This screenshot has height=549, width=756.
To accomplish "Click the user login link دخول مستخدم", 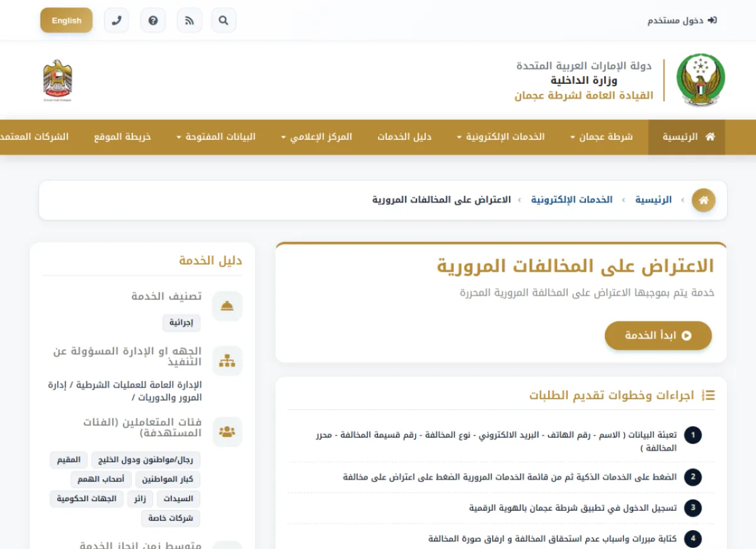I will point(682,20).
